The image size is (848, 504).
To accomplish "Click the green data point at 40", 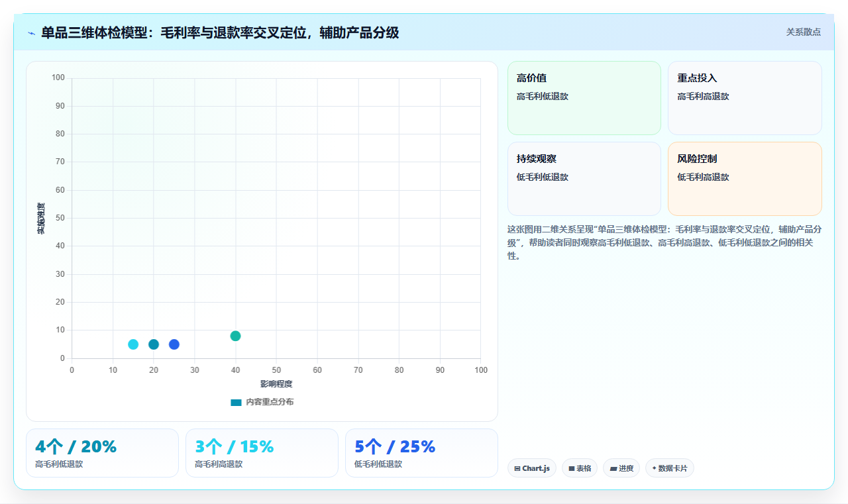I will point(235,336).
